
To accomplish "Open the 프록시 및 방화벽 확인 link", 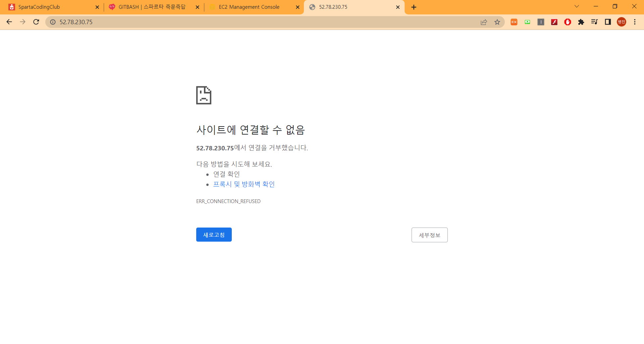I will pos(244,184).
